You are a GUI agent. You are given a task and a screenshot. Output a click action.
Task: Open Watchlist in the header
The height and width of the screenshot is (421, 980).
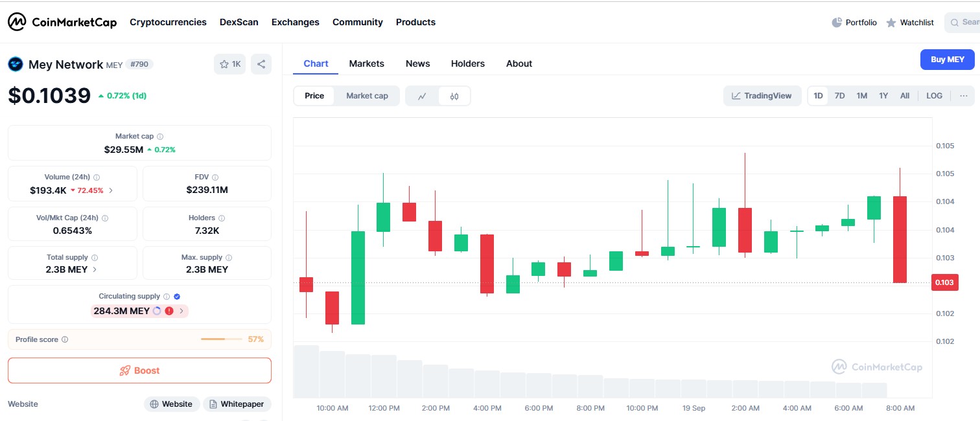[910, 23]
